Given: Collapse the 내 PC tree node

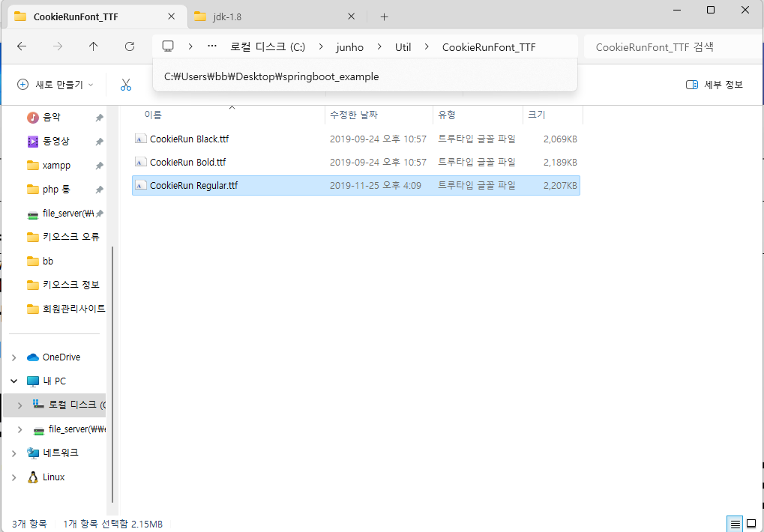Looking at the screenshot, I should (x=14, y=381).
